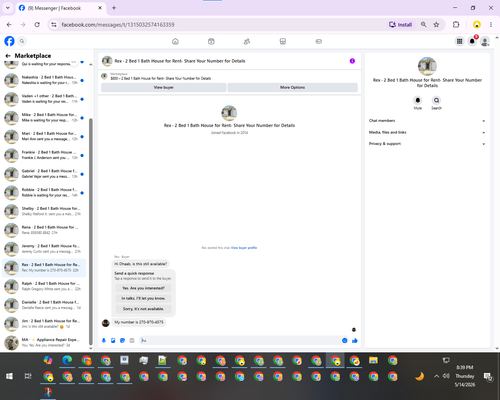Search in conversation via magnifier icon
Viewport: 500px width, 400px height.
coord(436,100)
